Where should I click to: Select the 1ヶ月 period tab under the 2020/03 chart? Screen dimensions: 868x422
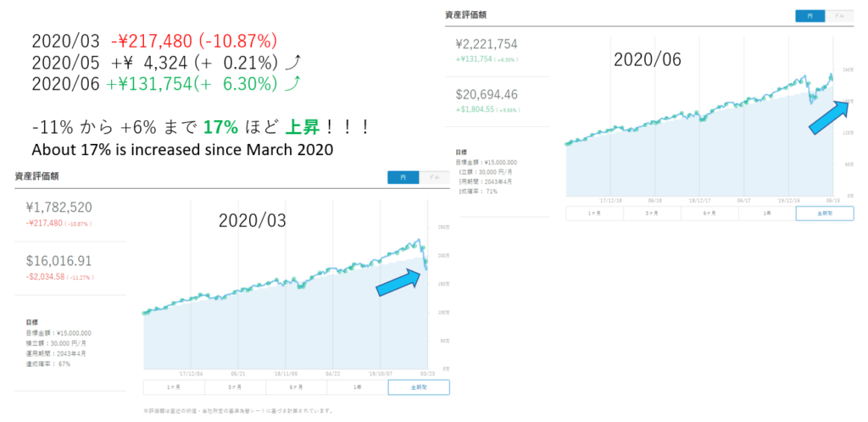(x=174, y=387)
